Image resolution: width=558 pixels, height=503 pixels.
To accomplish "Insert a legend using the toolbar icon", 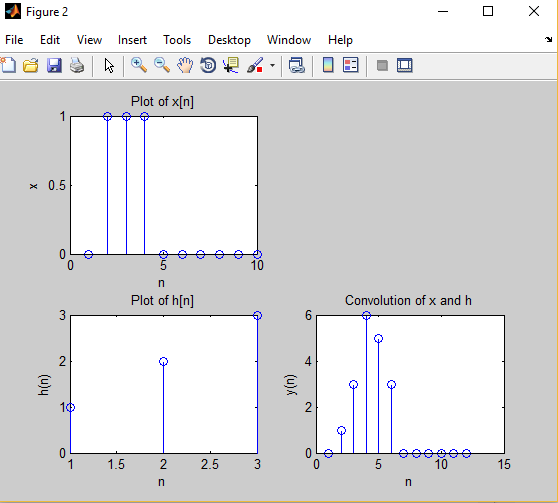I will tap(351, 66).
